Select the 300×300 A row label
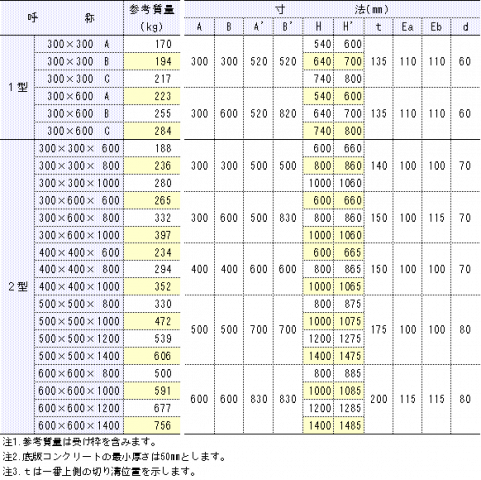Image resolution: width=481 pixels, height=480 pixels. click(x=79, y=44)
